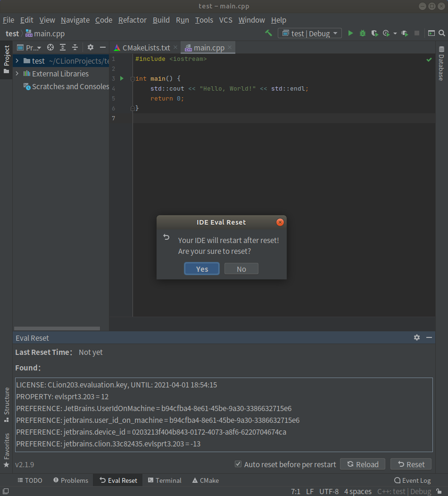Image resolution: width=448 pixels, height=496 pixels.
Task: Hide the Eval Reset panel
Action: coord(429,337)
